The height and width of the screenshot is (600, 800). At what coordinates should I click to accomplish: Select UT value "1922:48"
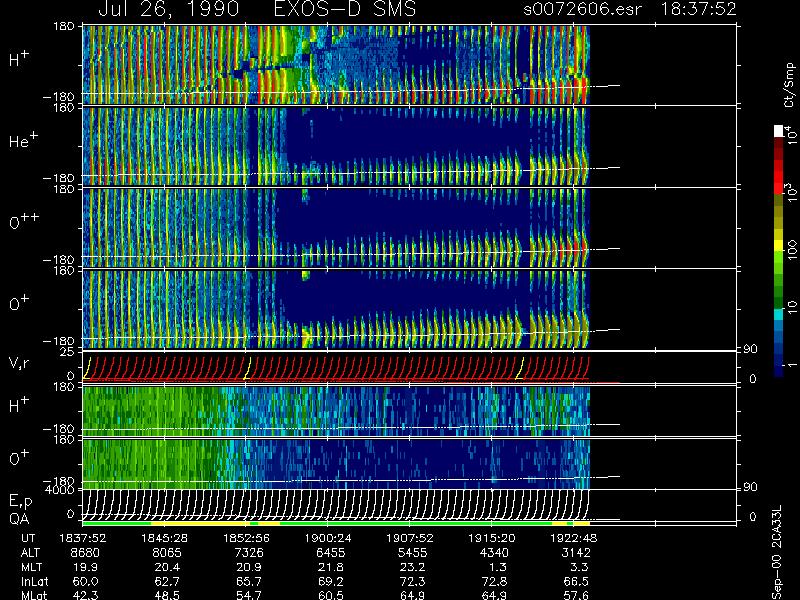573,538
